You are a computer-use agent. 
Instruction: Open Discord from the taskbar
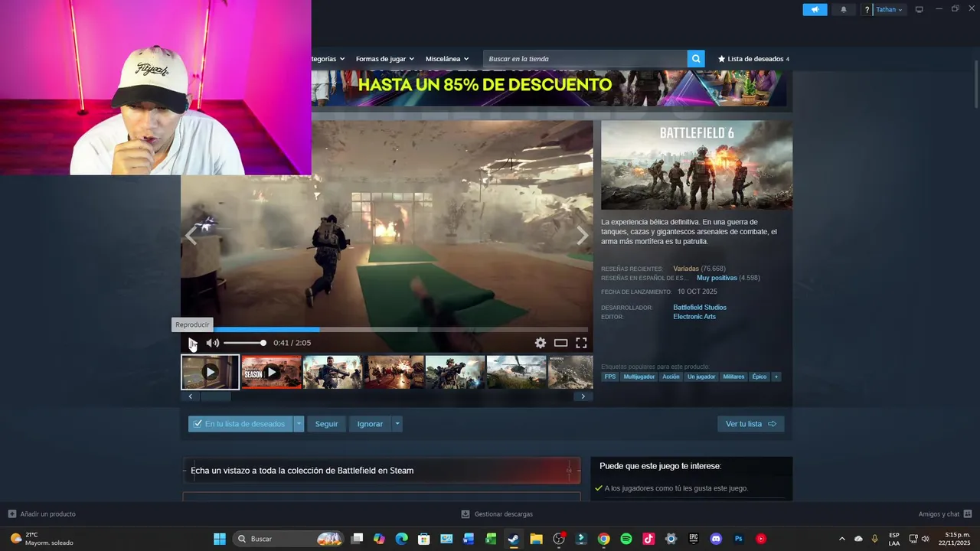716,539
